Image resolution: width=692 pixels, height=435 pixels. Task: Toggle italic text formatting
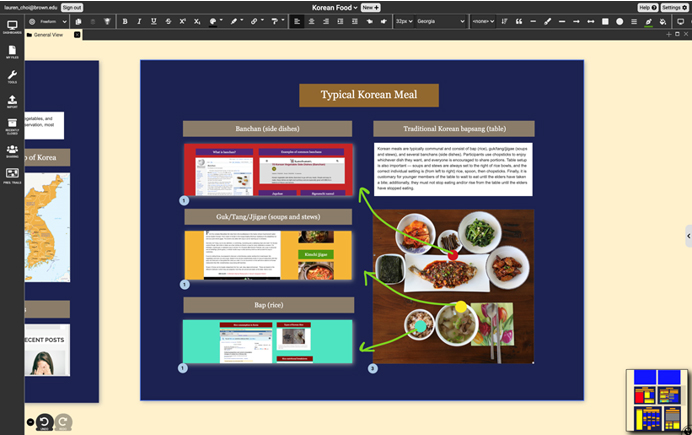click(139, 21)
